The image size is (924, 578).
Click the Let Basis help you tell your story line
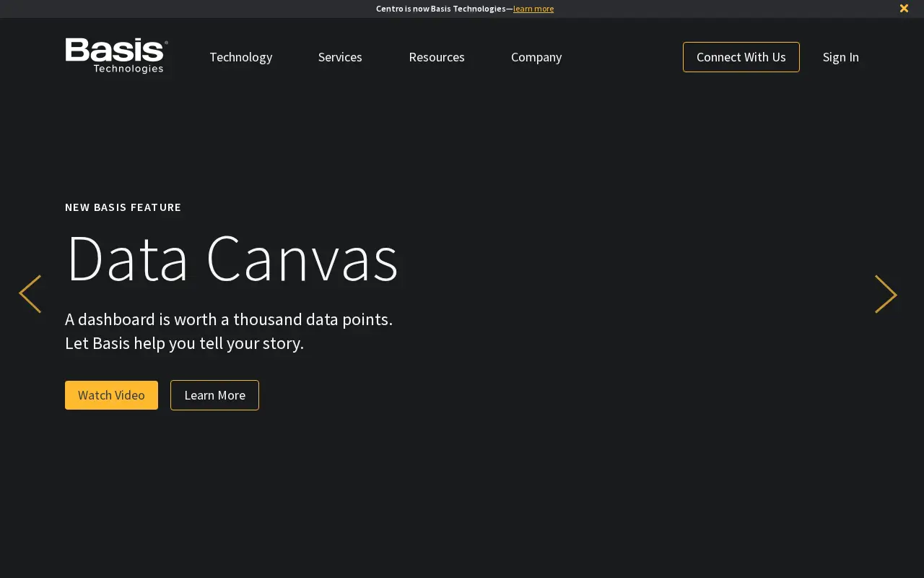pyautogui.click(x=184, y=343)
